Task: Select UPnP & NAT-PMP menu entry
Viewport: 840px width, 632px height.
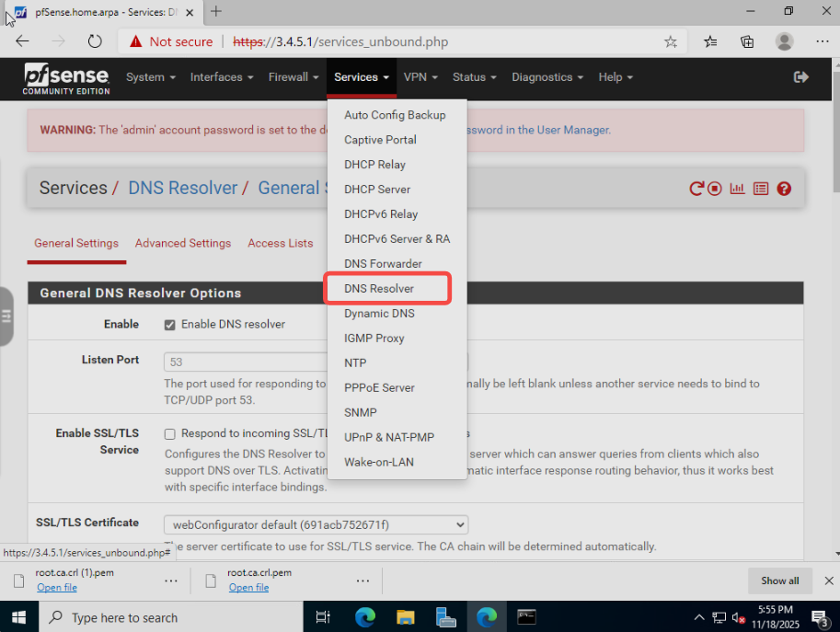Action: (x=397, y=437)
